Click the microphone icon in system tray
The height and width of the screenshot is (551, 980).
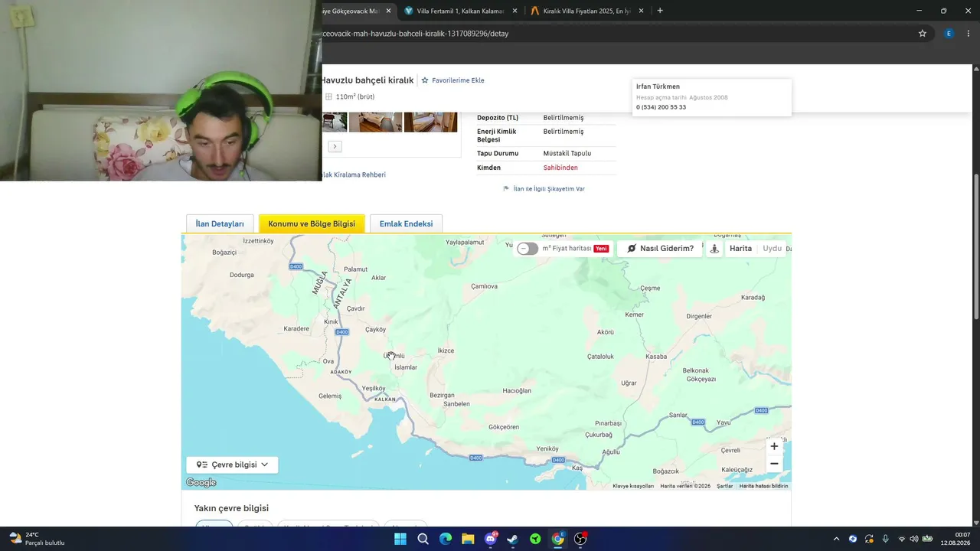coord(886,539)
